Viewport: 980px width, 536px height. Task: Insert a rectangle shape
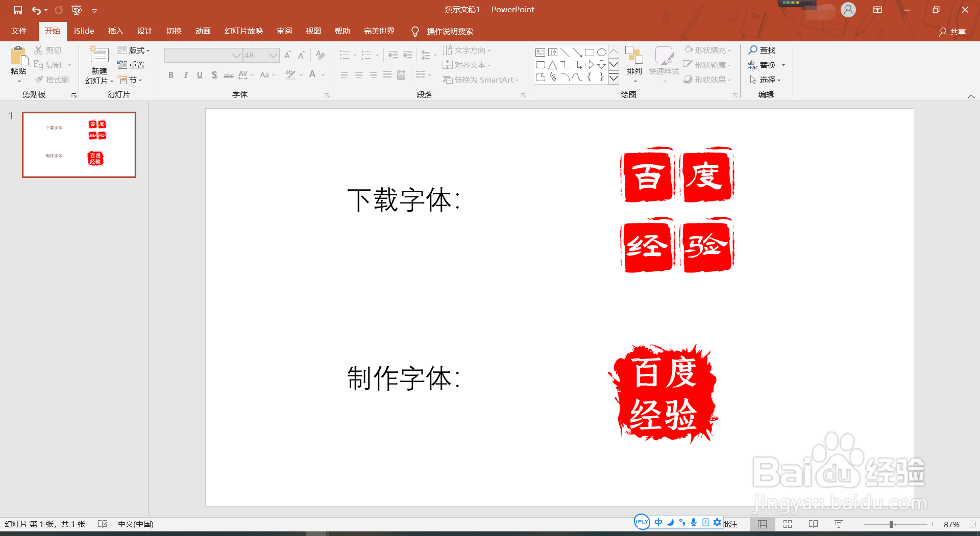[x=590, y=52]
